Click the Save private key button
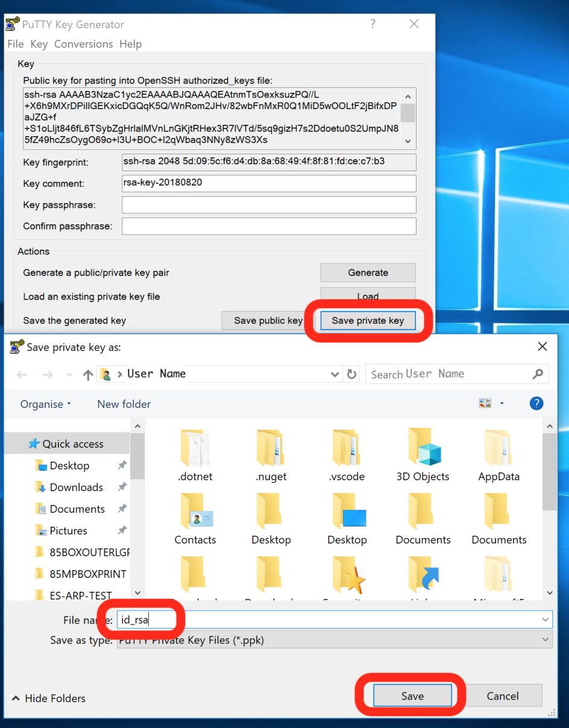The image size is (569, 728). tap(368, 321)
